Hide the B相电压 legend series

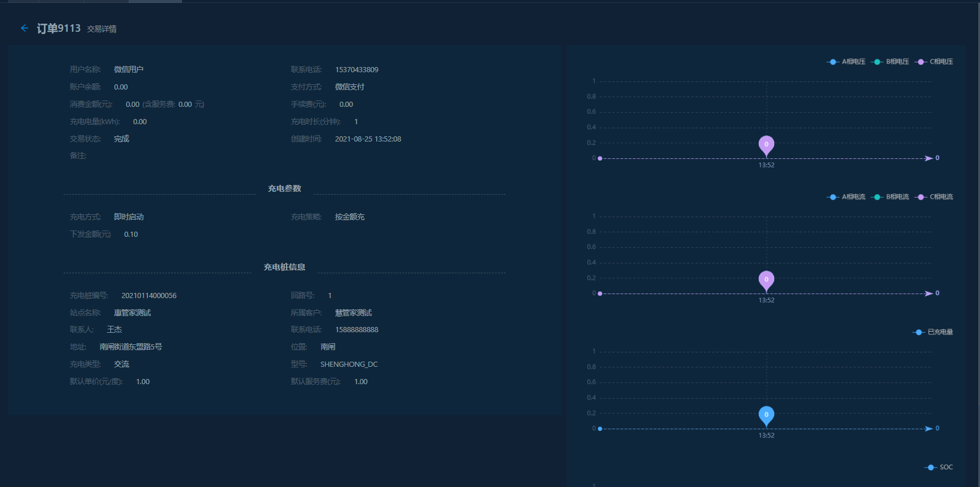click(x=890, y=62)
